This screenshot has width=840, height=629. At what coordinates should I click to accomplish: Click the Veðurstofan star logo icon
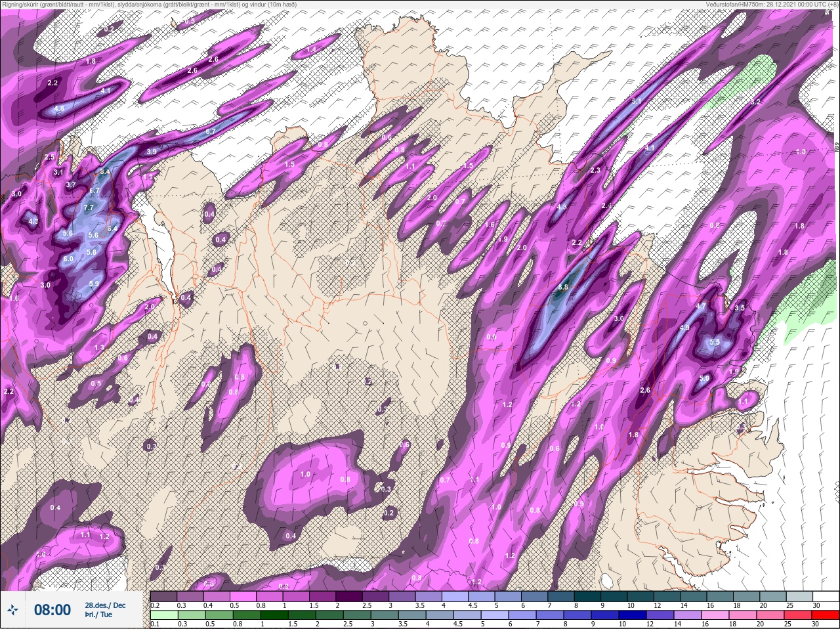coord(12,610)
